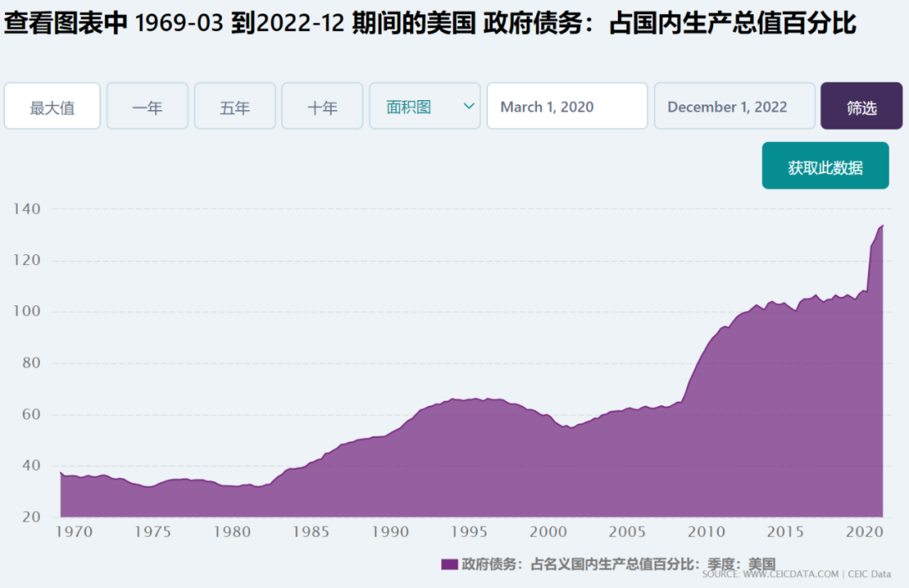Click the x-axis label 1995

pyautogui.click(x=470, y=532)
